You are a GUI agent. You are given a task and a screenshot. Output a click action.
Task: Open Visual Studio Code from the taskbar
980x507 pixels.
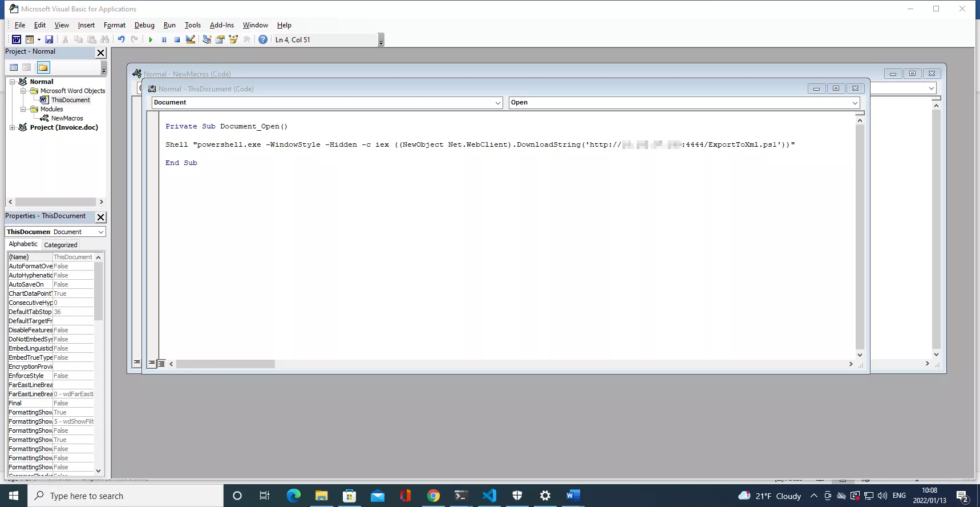click(489, 496)
